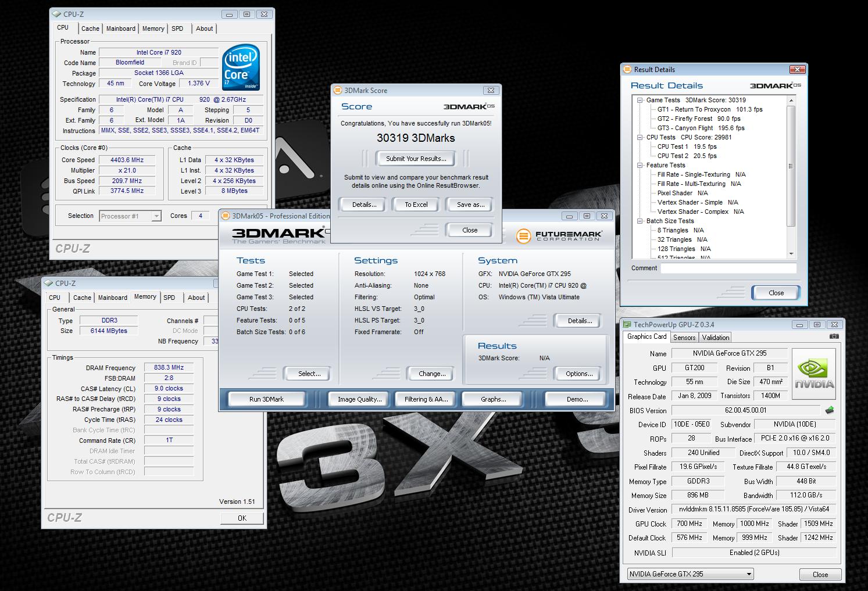The height and width of the screenshot is (591, 868).
Task: Click the DRAM Frequency value '838.3 MHz'
Action: pos(169,367)
